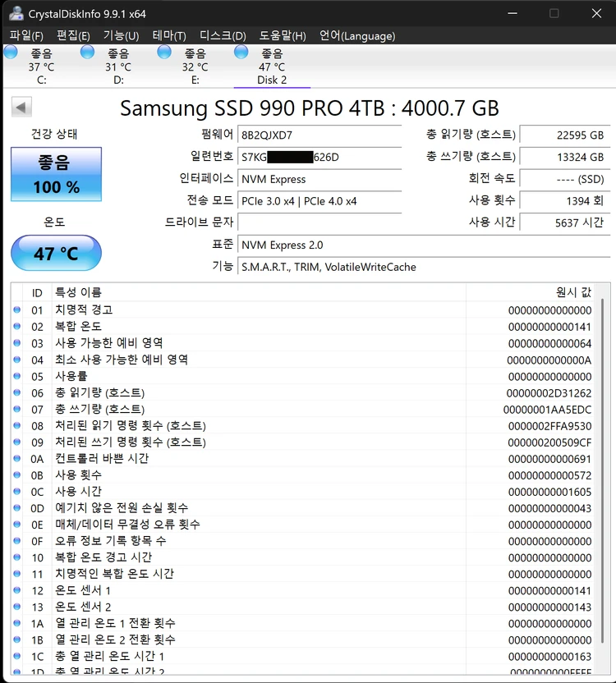Select row 1B 열 관리 온도 2 전환 횟수

pyautogui.click(x=304, y=639)
